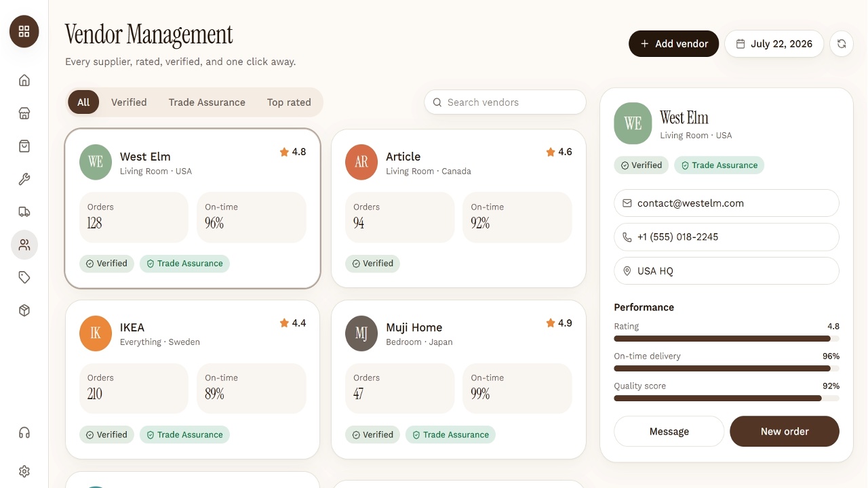Open the wrench tools icon in the sidebar
Image resolution: width=868 pixels, height=488 pixels.
pos(24,179)
